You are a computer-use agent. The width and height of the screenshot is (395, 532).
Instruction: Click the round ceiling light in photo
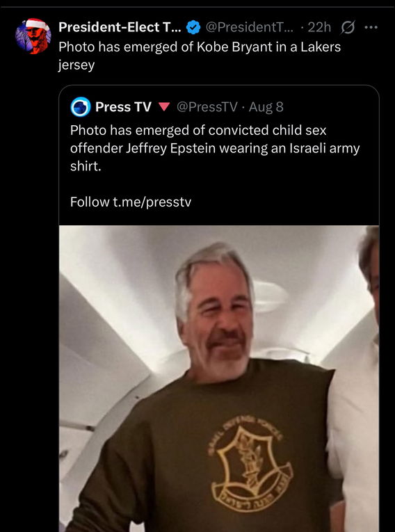[x=270, y=296]
